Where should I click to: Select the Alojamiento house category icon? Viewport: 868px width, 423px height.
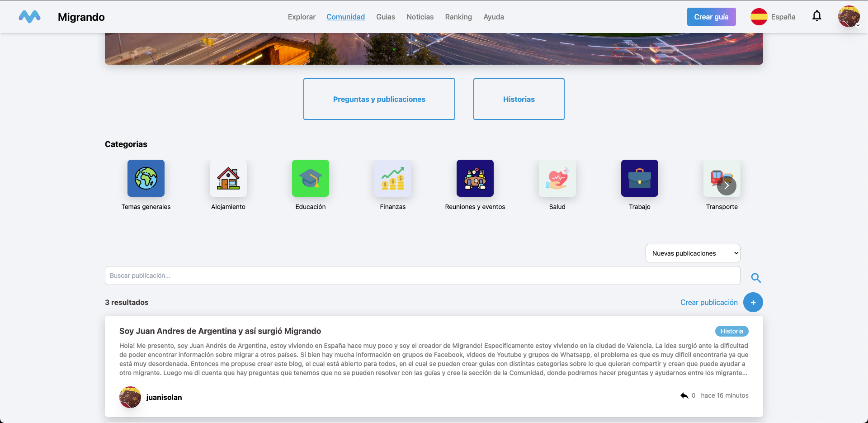coord(228,178)
